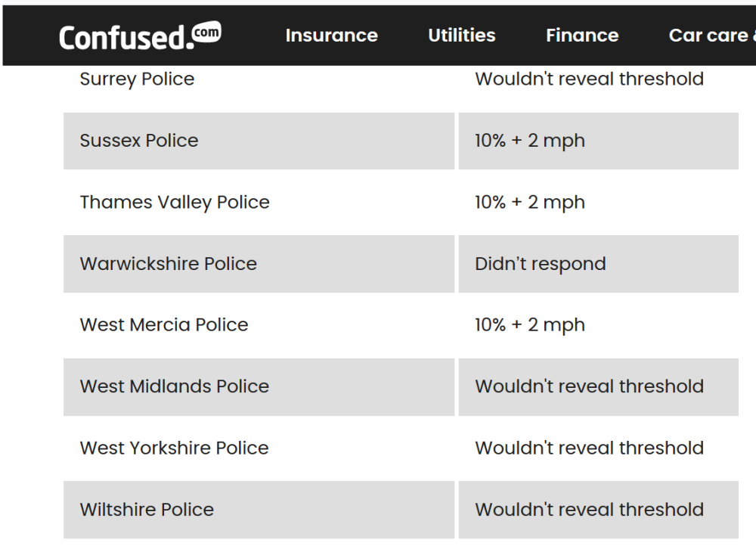Image resolution: width=756 pixels, height=546 pixels.
Task: Click the Confused.com logo
Action: pyautogui.click(x=140, y=36)
